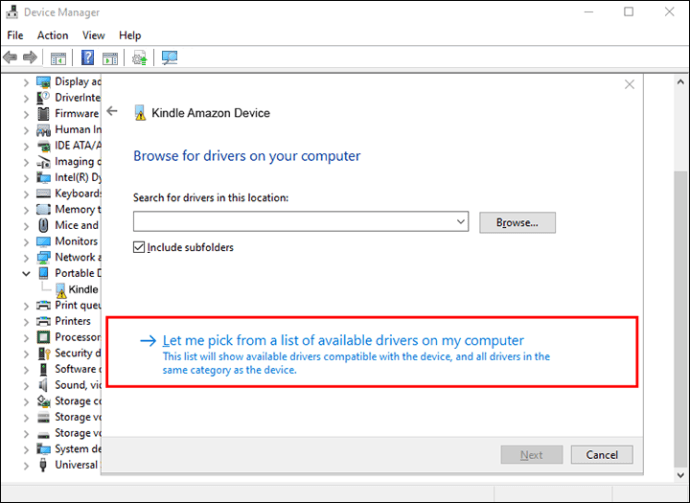
Task: Uncheck the Include subfolders checkbox
Action: tap(140, 247)
